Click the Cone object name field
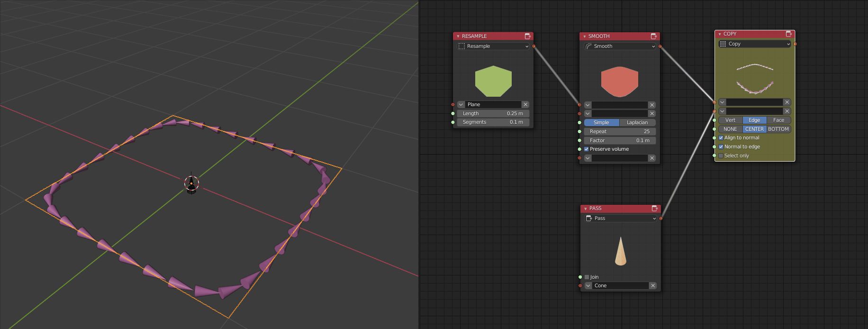The width and height of the screenshot is (868, 329). tap(621, 285)
